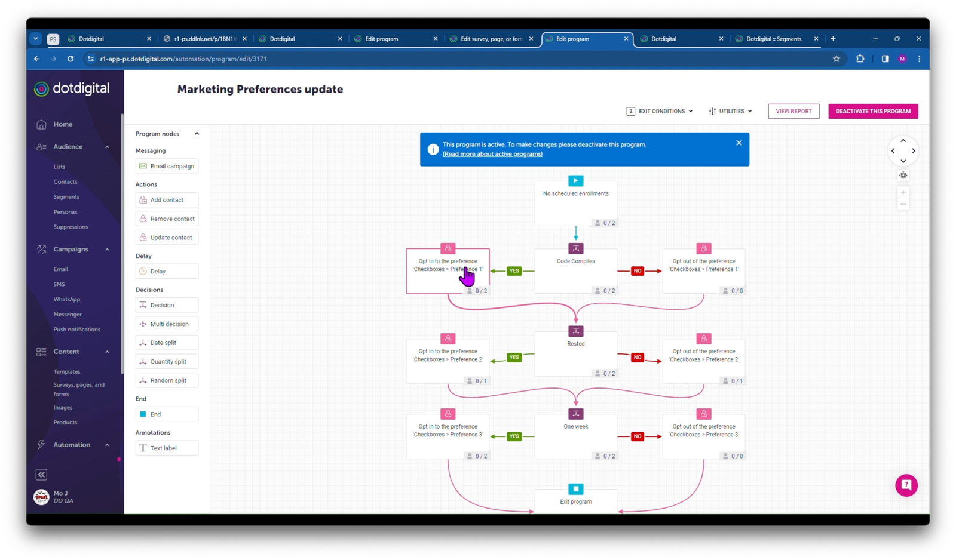Collapse the sidebar with double-arrow icon
Screen dimensions: 956x560
pos(41,475)
